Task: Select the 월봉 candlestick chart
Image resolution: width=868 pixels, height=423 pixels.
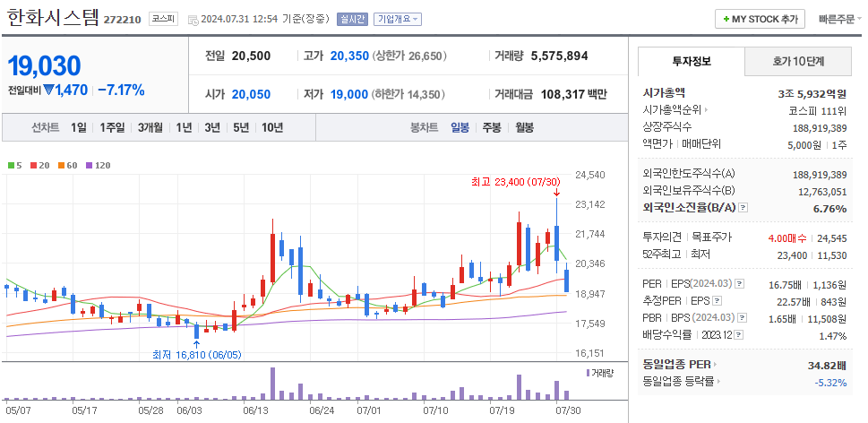Action: [524, 127]
